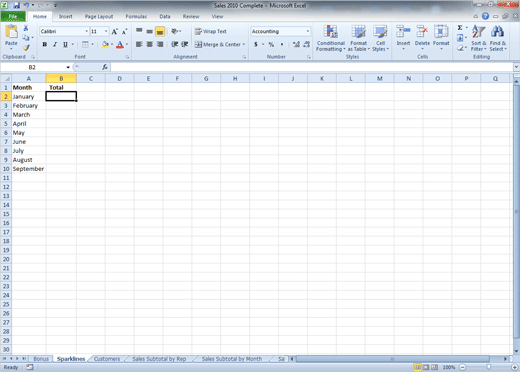The width and height of the screenshot is (520, 372).
Task: Switch to the Insert tab
Action: (66, 16)
